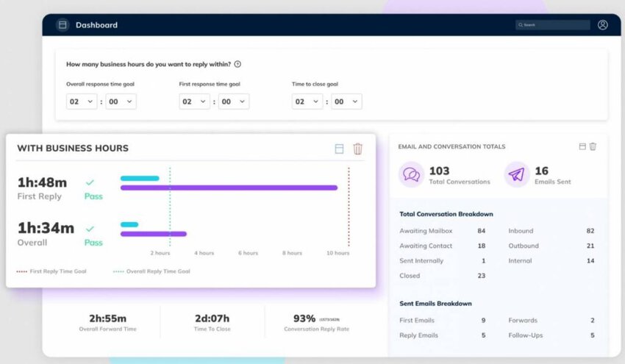Click the 1h:48m First Reply value
The width and height of the screenshot is (625, 364).
pyautogui.click(x=42, y=182)
